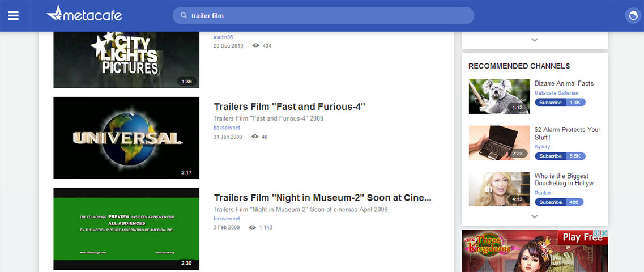Click the 1:39 duration badge
This screenshot has height=272, width=644.
187,82
